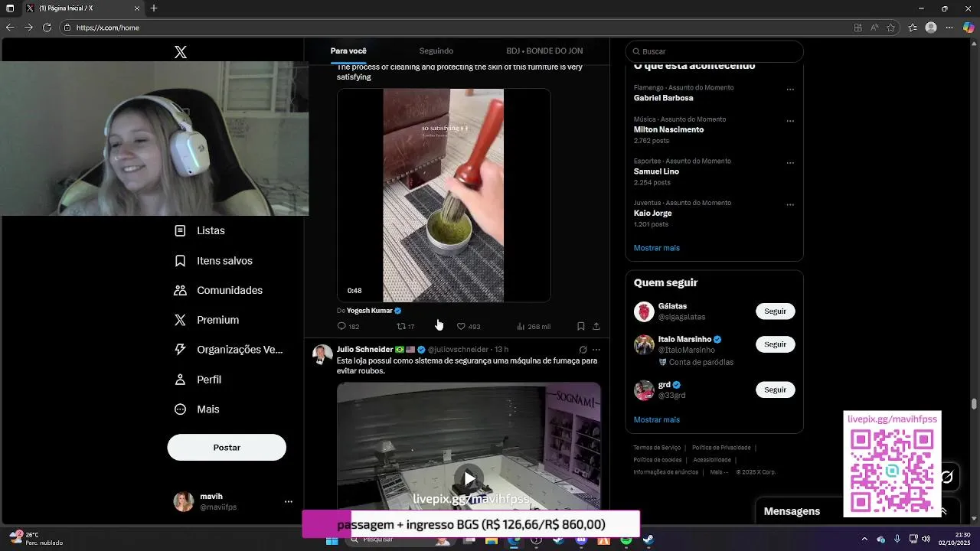Switch to the Para você tab
Screen dimensions: 980x551
(x=348, y=51)
